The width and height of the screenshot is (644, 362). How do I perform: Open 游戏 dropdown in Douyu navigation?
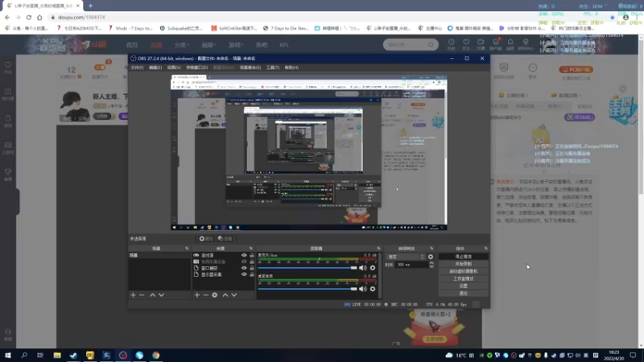[x=236, y=45]
